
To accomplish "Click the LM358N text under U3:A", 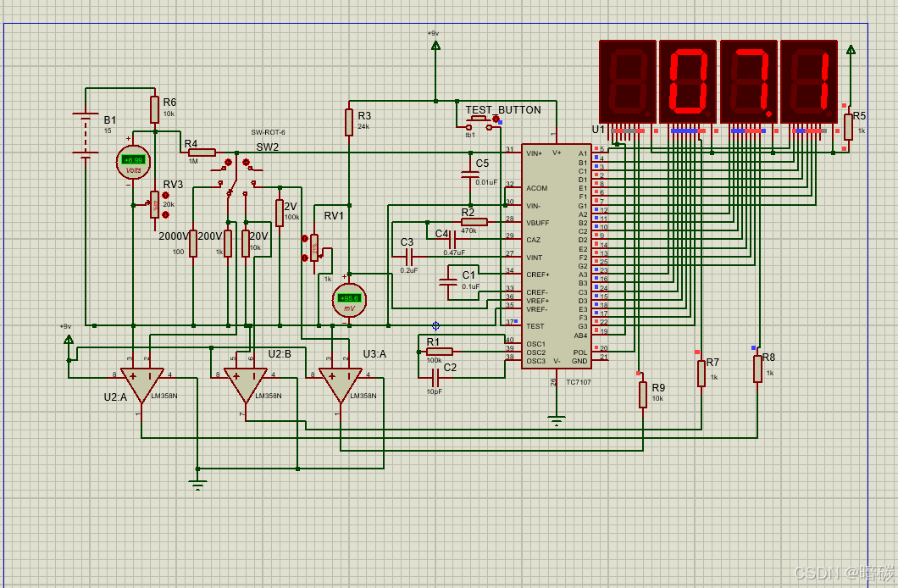I will 363,396.
